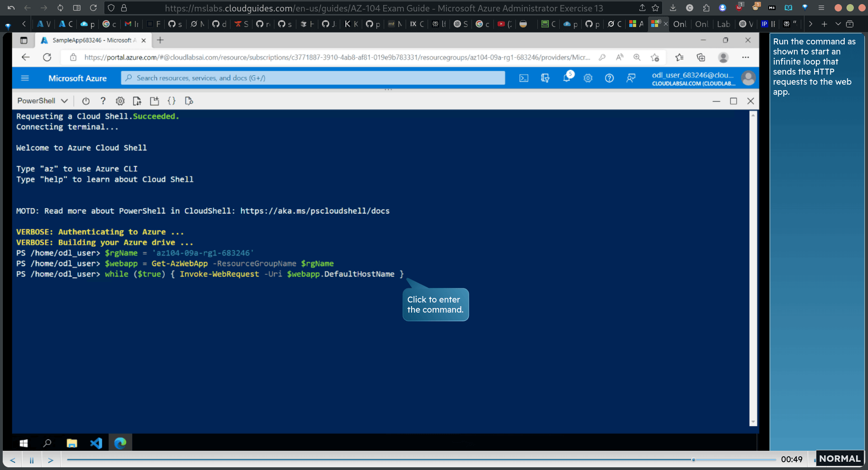Click the while loop command line
This screenshot has height=470, width=868.
tap(210, 274)
